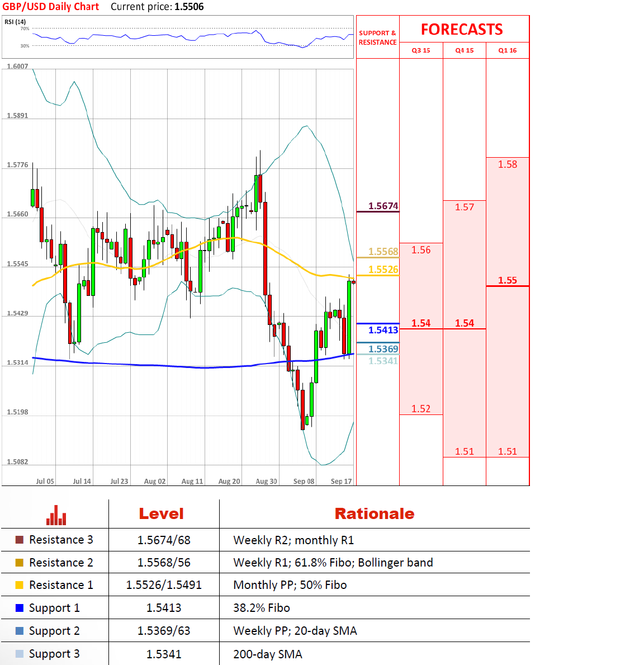
Task: Click rationale '200-day SMA'
Action: 268,654
